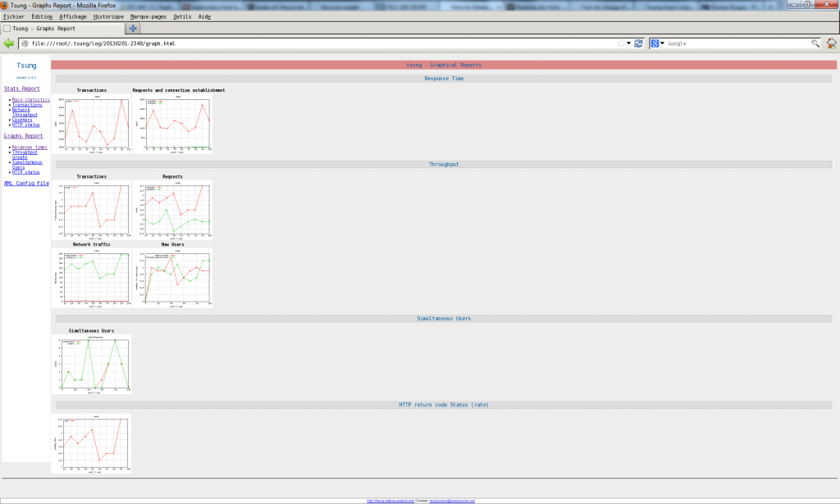Open the Simultaneous Users graph thumbnail

92,365
